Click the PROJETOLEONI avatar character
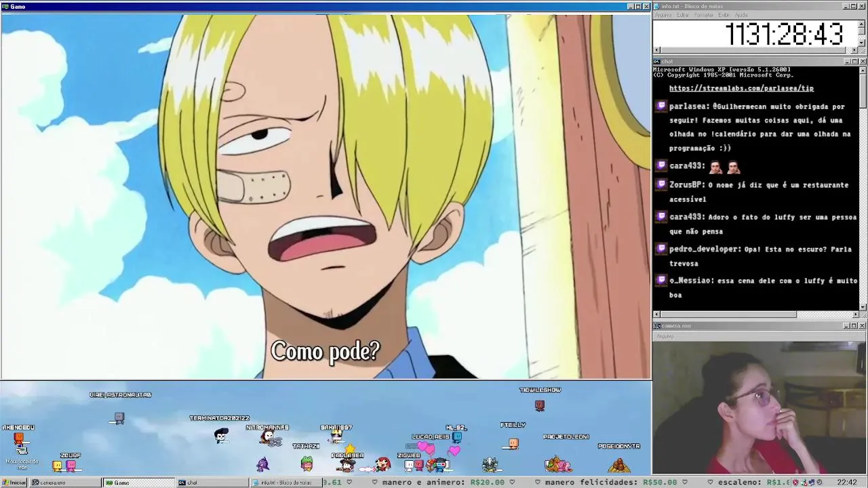 pyautogui.click(x=558, y=465)
